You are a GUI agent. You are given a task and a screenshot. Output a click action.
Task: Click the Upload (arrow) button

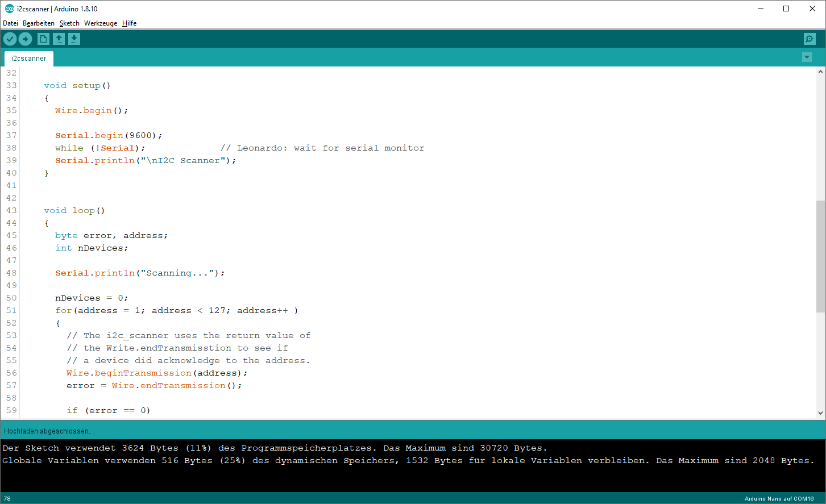(x=25, y=39)
